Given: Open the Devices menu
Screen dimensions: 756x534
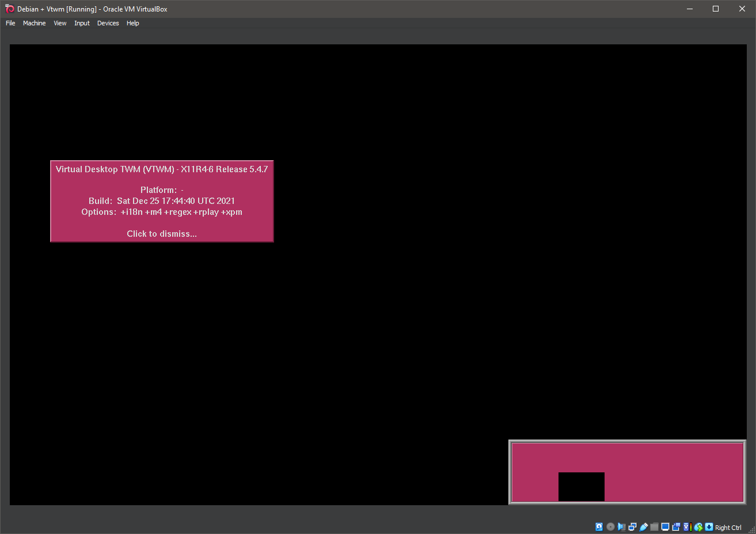Looking at the screenshot, I should (108, 23).
